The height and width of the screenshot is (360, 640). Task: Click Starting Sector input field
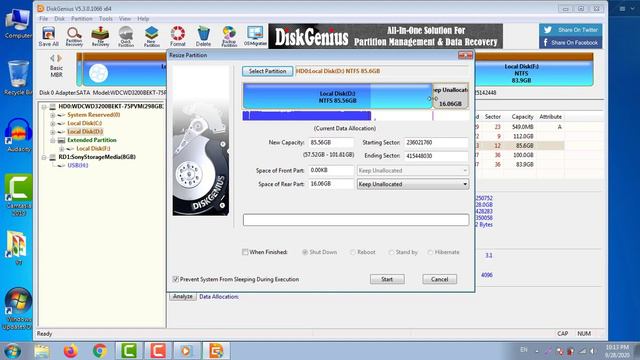click(x=436, y=142)
